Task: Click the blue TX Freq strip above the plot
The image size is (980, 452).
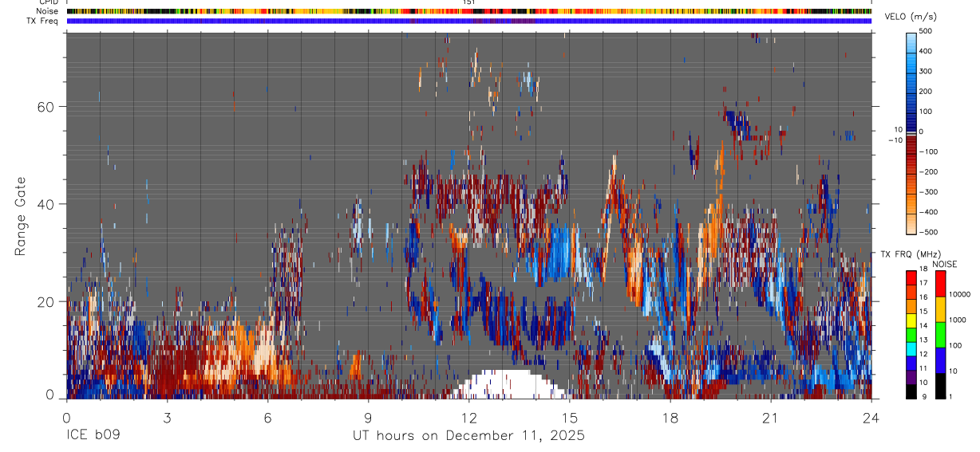Action: [469, 21]
